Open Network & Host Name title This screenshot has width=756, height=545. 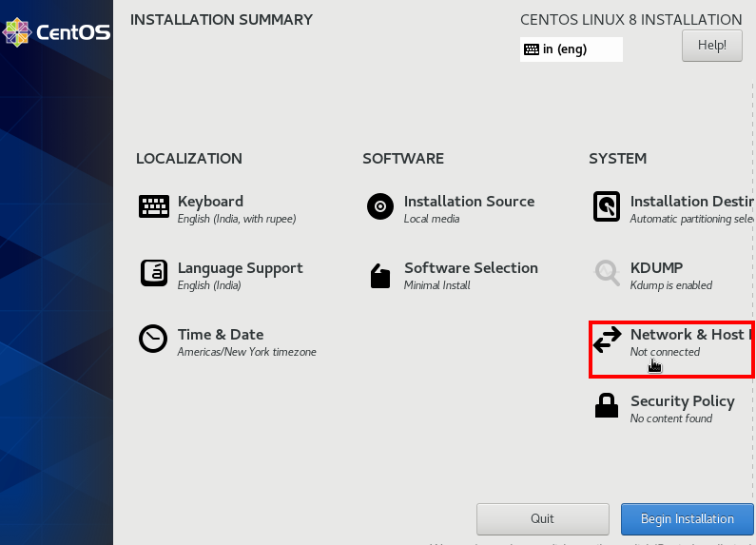click(x=691, y=334)
